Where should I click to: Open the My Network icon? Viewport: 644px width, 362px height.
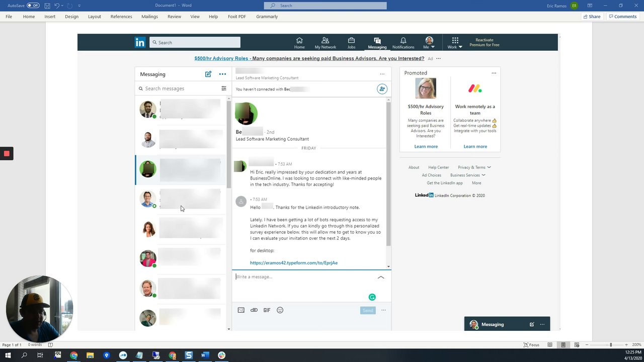(x=325, y=43)
